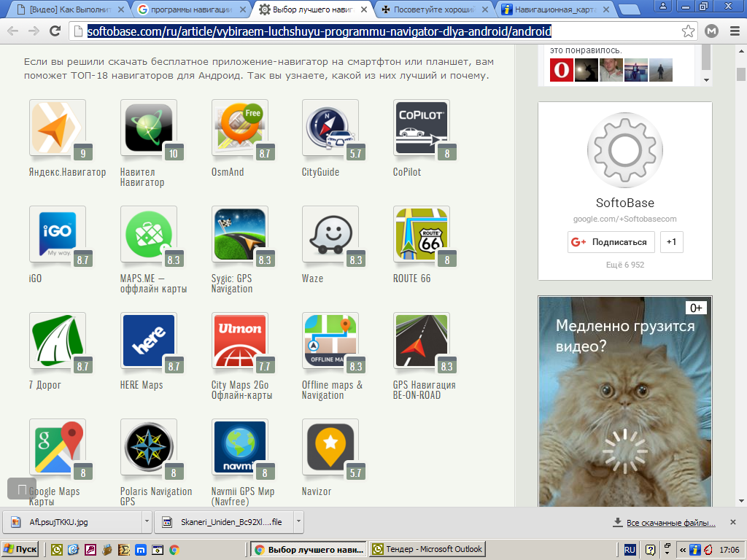Click the +1 button
This screenshot has height=560, width=747.
click(x=672, y=242)
